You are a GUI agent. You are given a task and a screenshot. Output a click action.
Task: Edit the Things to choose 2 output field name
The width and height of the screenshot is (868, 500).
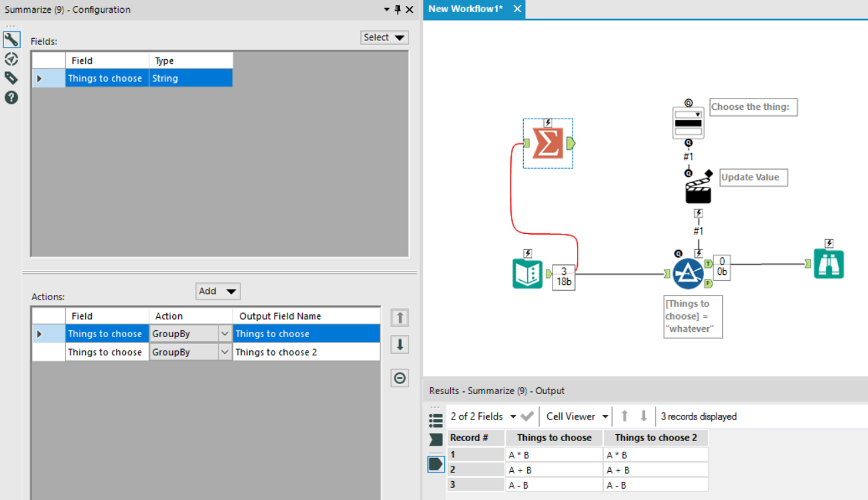(305, 352)
